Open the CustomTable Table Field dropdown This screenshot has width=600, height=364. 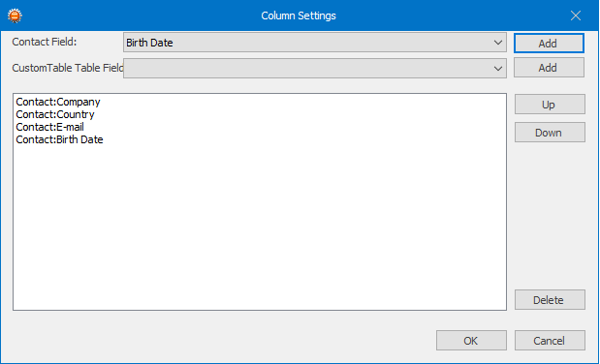(x=315, y=68)
